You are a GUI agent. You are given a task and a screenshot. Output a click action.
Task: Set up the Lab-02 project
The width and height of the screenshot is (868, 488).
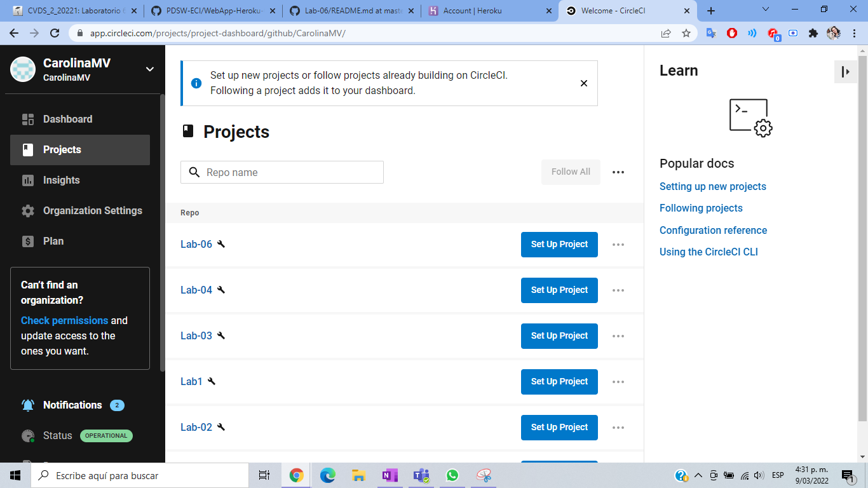(559, 428)
